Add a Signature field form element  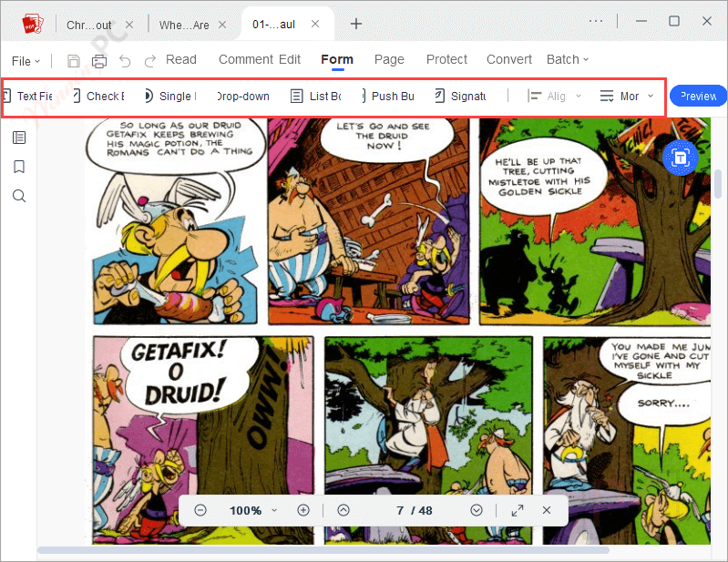point(460,96)
